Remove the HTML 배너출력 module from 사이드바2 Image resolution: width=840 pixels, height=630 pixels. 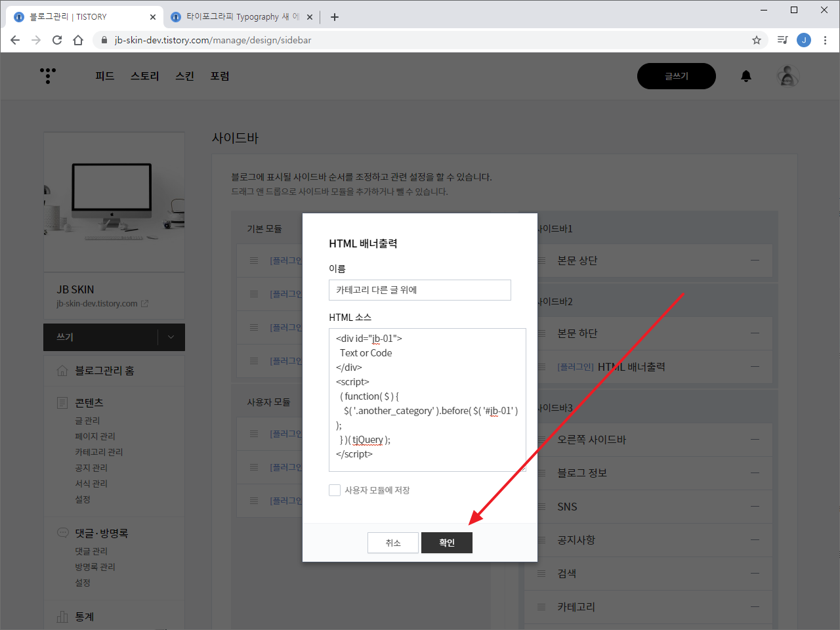(755, 367)
